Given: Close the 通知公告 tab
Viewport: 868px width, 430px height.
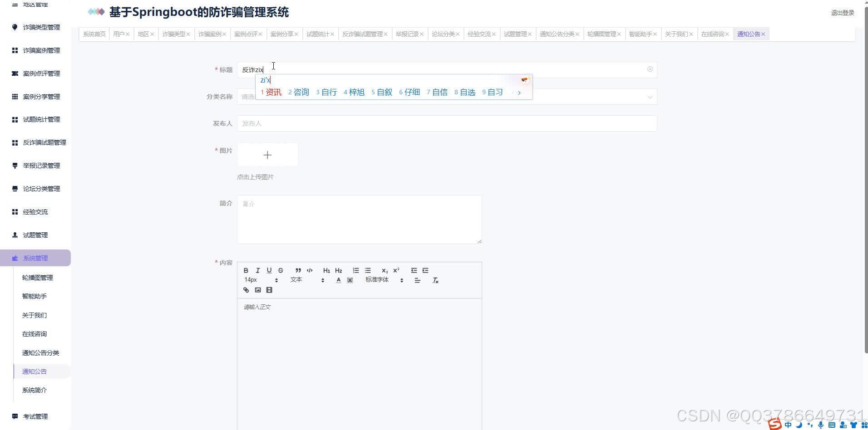Looking at the screenshot, I should [763, 34].
